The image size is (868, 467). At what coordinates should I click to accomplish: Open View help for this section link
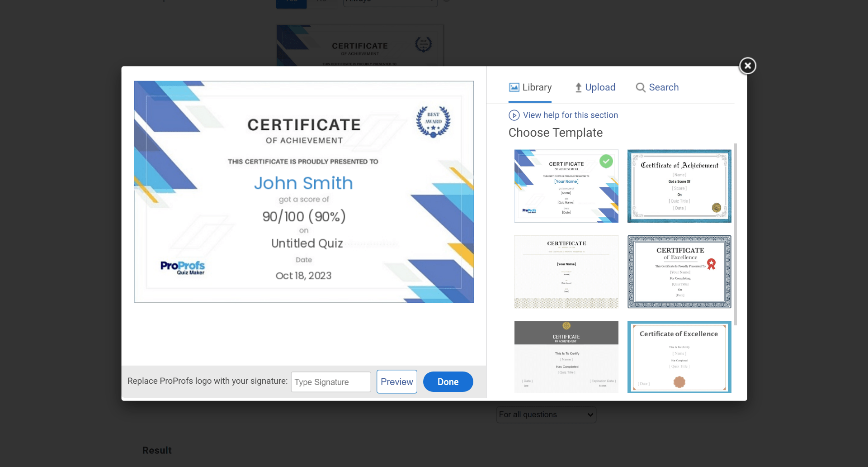[570, 115]
